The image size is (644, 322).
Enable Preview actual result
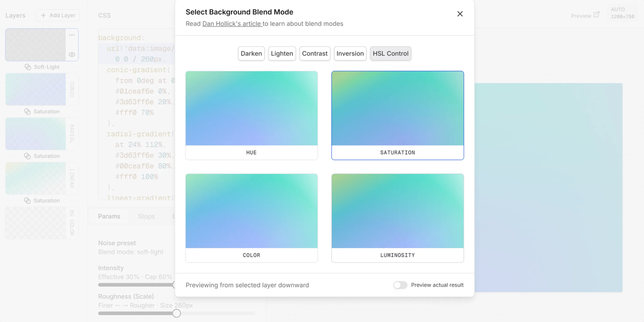[400, 285]
